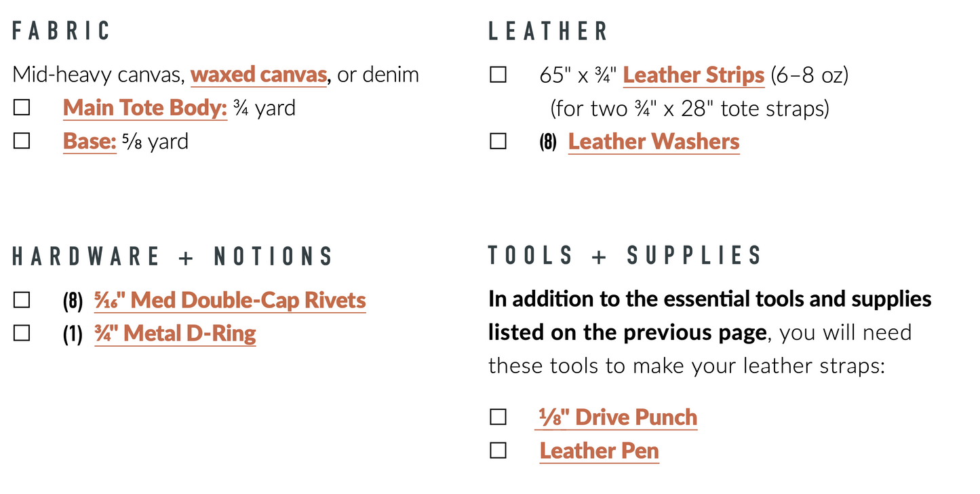Check the Main Tote Body checkbox
Image resolution: width=980 pixels, height=494 pixels.
click(22, 108)
